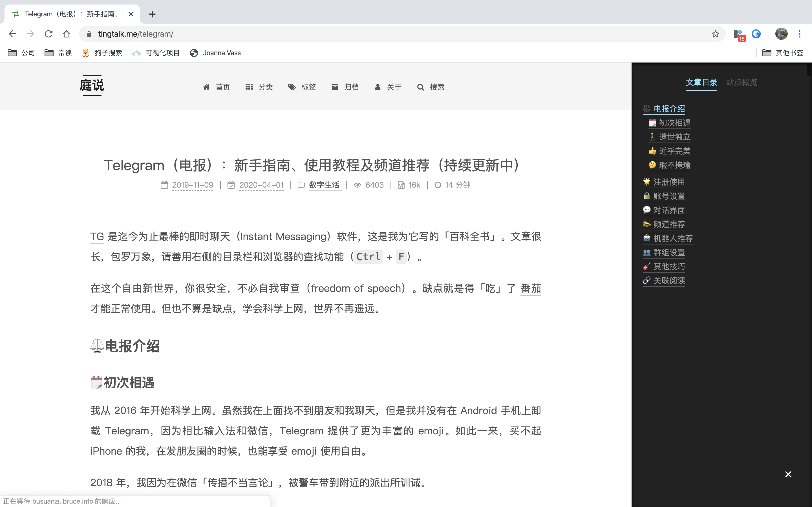Image resolution: width=812 pixels, height=507 pixels.
Task: Click the back navigation arrow
Action: [x=12, y=34]
